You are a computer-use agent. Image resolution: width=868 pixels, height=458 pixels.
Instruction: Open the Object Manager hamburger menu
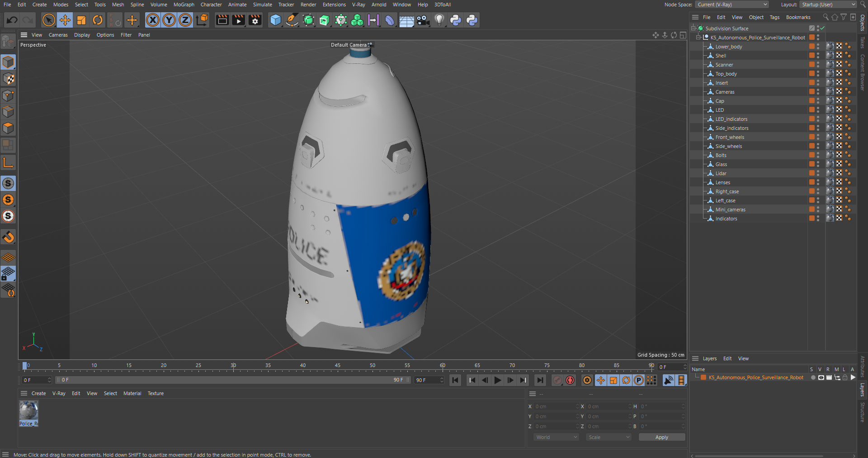[695, 17]
